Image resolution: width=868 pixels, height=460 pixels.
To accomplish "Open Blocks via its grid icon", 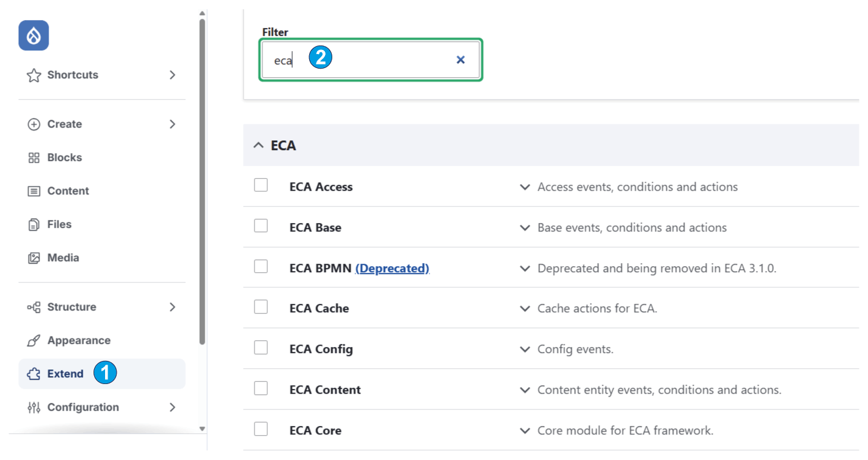I will (34, 157).
